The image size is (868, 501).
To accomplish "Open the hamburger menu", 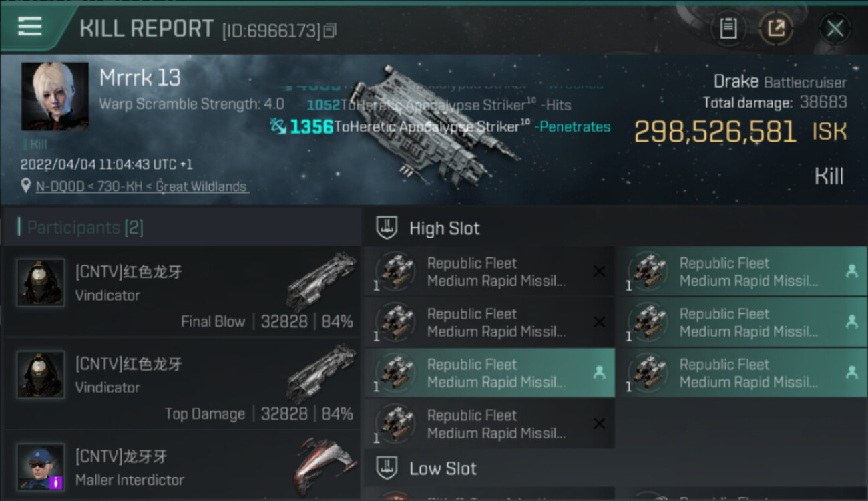I will point(30,27).
